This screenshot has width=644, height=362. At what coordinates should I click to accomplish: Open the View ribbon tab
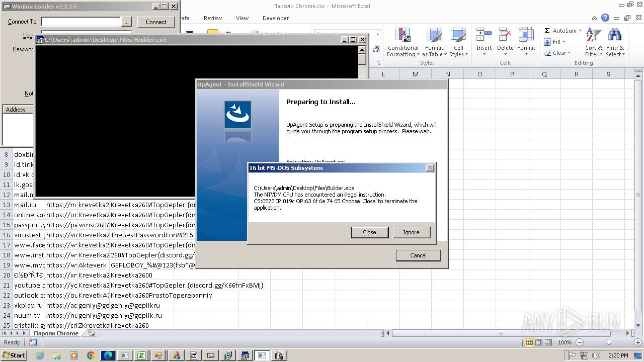pos(242,18)
